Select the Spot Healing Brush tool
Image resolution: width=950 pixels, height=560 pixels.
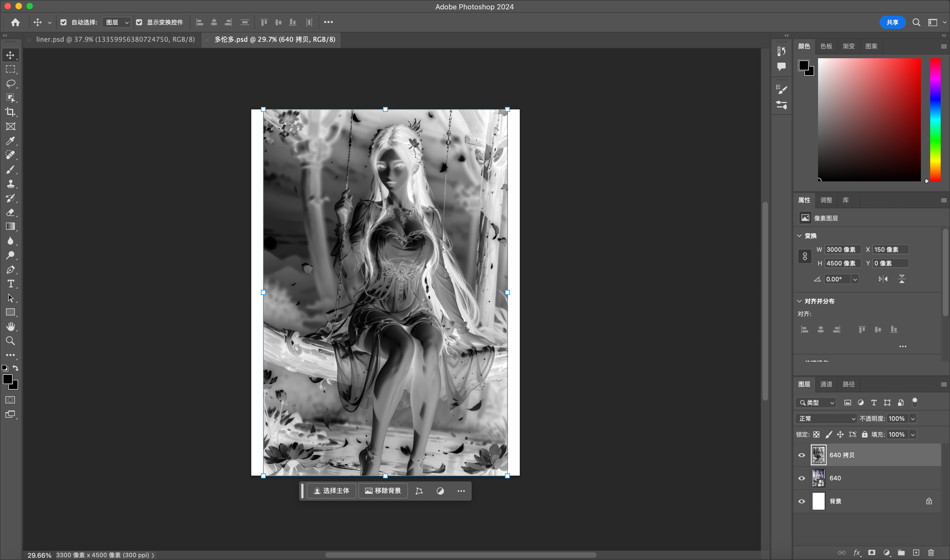point(10,155)
